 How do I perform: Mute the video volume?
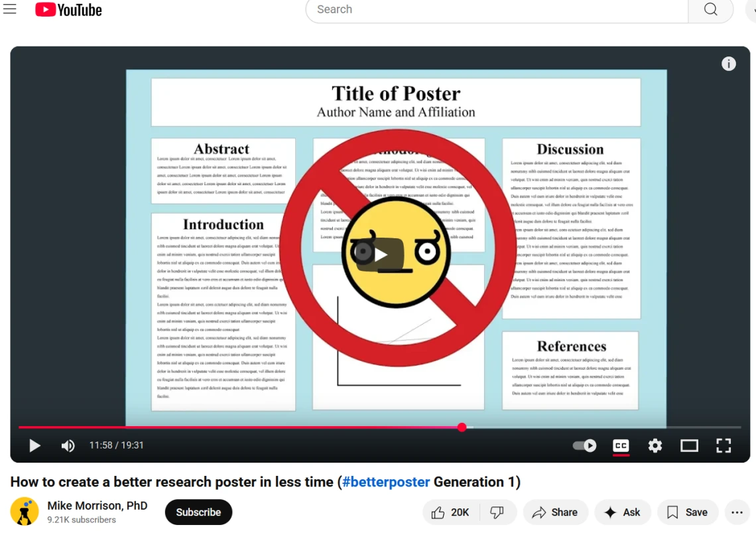click(x=68, y=445)
